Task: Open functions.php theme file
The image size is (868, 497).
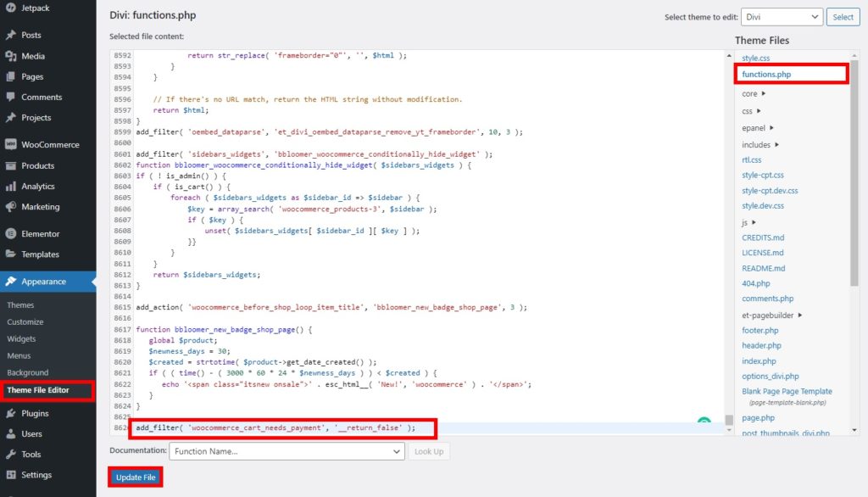Action: tap(766, 75)
